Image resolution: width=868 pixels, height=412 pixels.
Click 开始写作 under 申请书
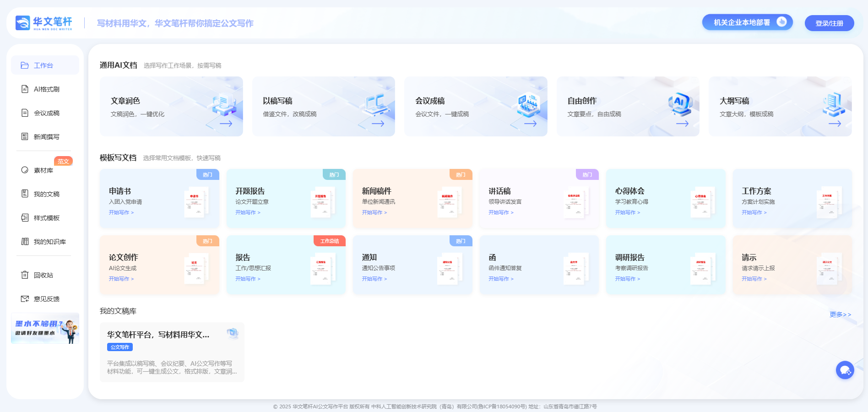point(120,212)
